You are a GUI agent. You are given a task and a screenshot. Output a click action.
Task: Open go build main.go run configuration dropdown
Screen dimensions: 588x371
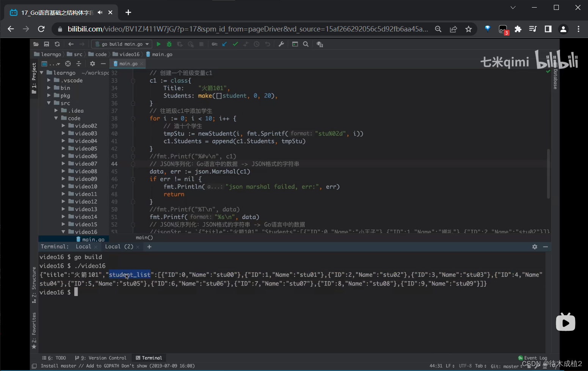click(x=122, y=44)
